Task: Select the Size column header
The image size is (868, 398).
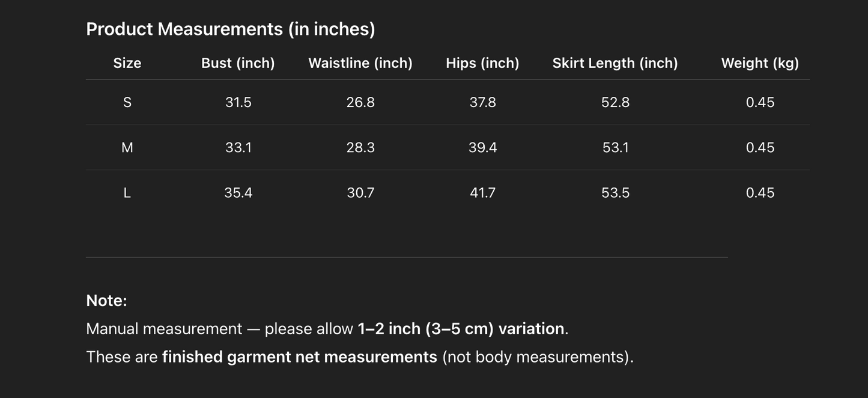Action: (x=127, y=63)
